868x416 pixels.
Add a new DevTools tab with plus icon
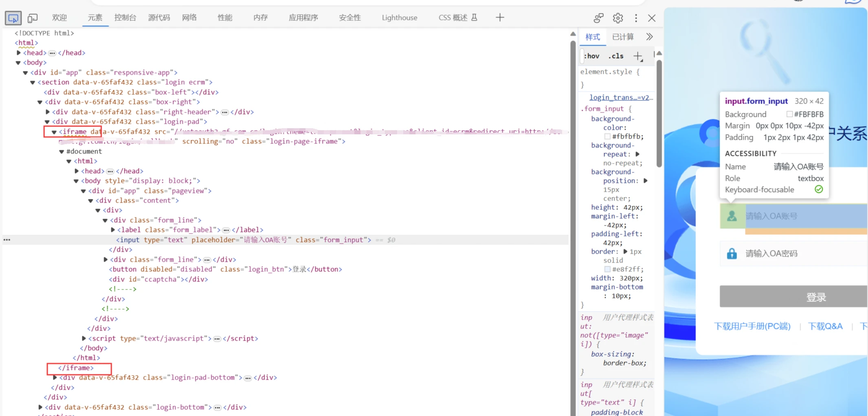pos(500,18)
